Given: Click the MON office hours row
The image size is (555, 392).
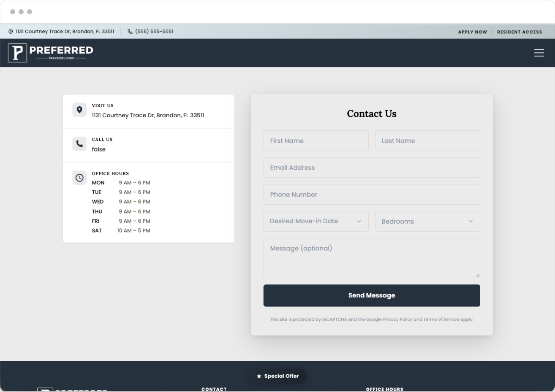Looking at the screenshot, I should click(x=121, y=183).
